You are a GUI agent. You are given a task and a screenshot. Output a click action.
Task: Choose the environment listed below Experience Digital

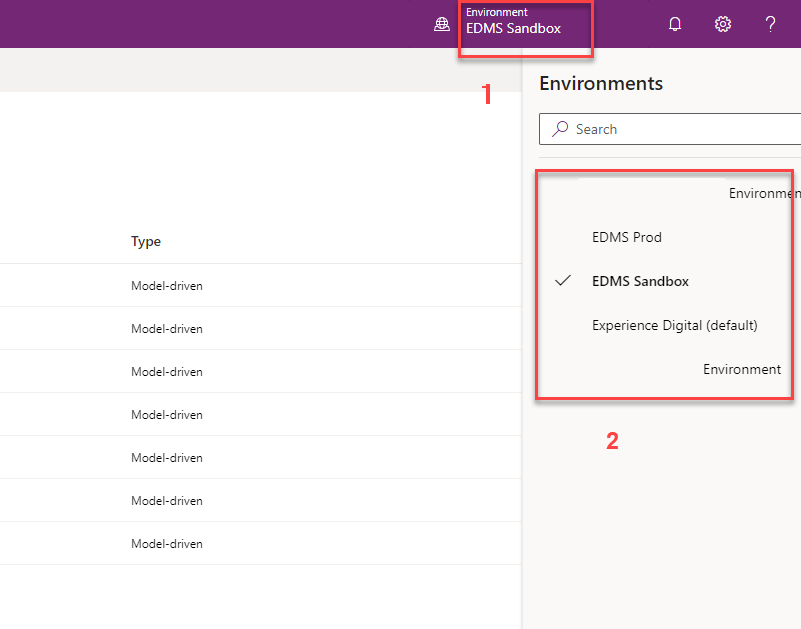point(740,369)
